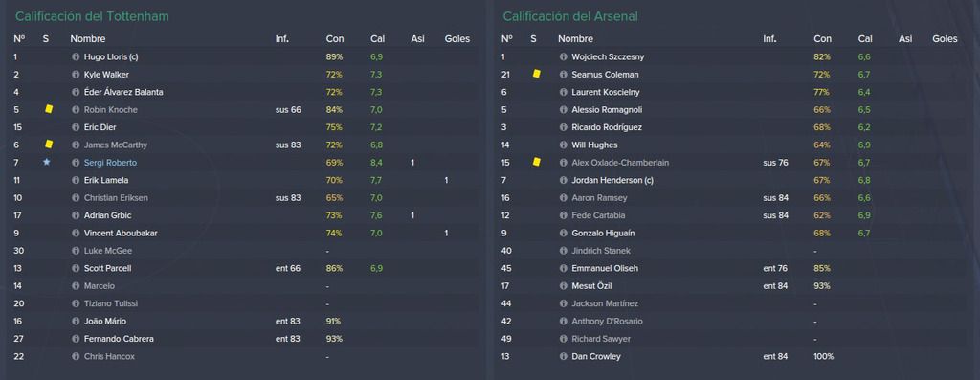Click Alex Oxlade-Chamberlain's yellow card icon
980x380 pixels.
536,162
